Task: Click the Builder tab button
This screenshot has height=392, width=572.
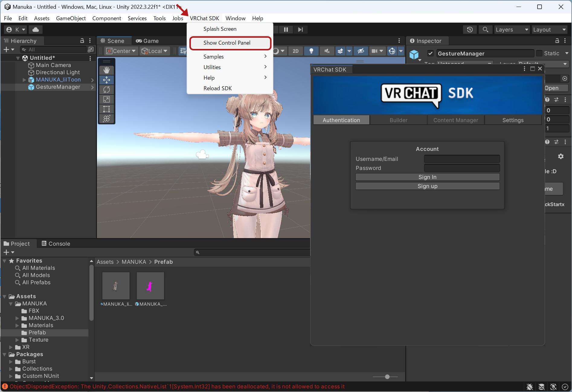Action: coord(398,120)
